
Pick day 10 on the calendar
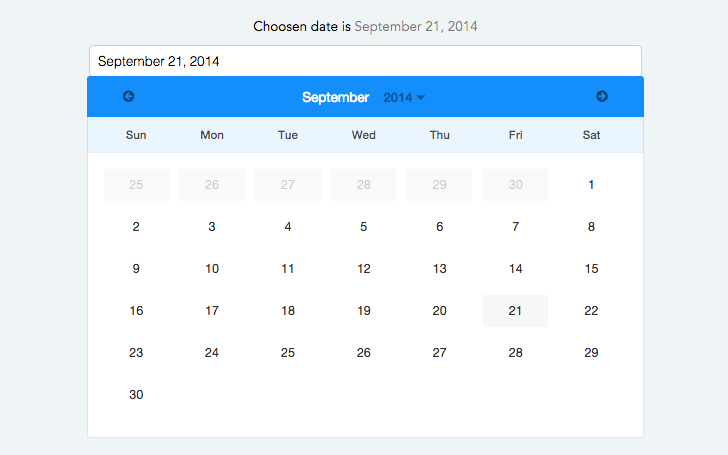coord(212,269)
